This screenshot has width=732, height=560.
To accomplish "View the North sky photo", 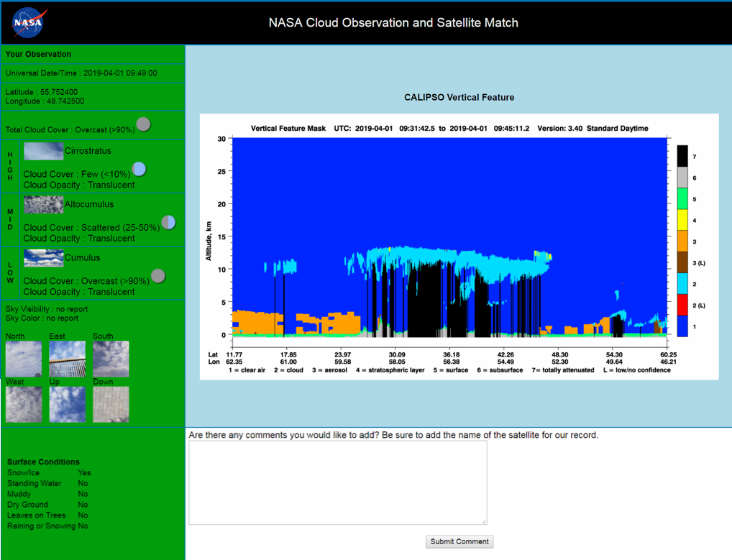I will (x=24, y=359).
